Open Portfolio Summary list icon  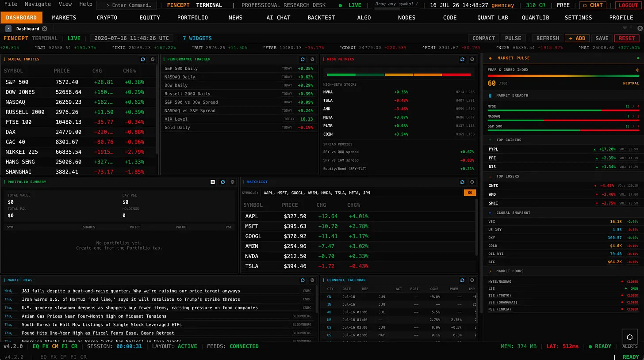click(x=213, y=182)
